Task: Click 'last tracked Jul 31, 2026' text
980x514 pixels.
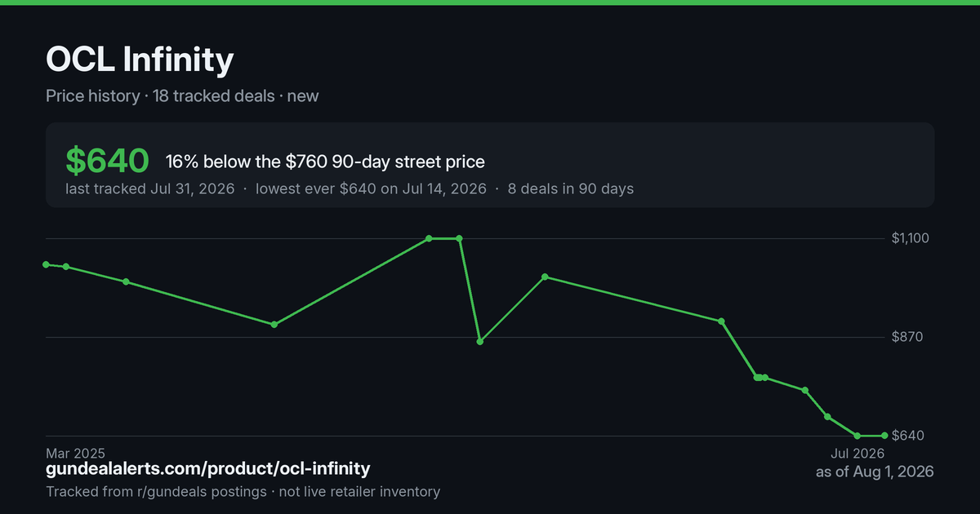Action: pos(150,188)
